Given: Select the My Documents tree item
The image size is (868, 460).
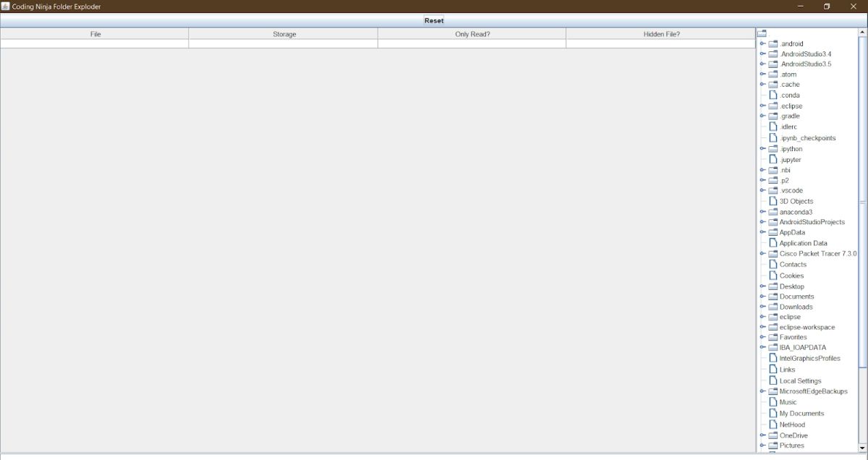Looking at the screenshot, I should [801, 414].
